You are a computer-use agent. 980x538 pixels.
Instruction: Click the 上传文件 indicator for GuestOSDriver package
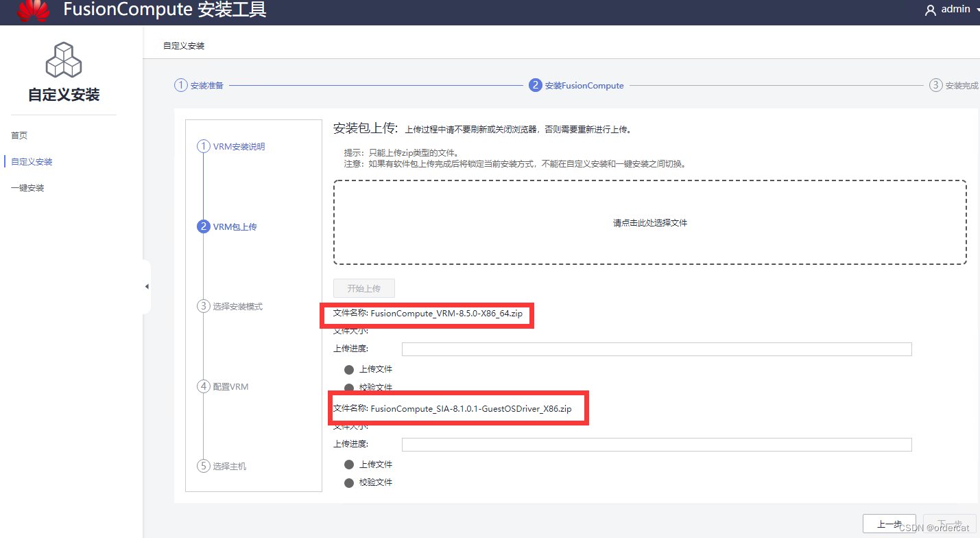(350, 464)
